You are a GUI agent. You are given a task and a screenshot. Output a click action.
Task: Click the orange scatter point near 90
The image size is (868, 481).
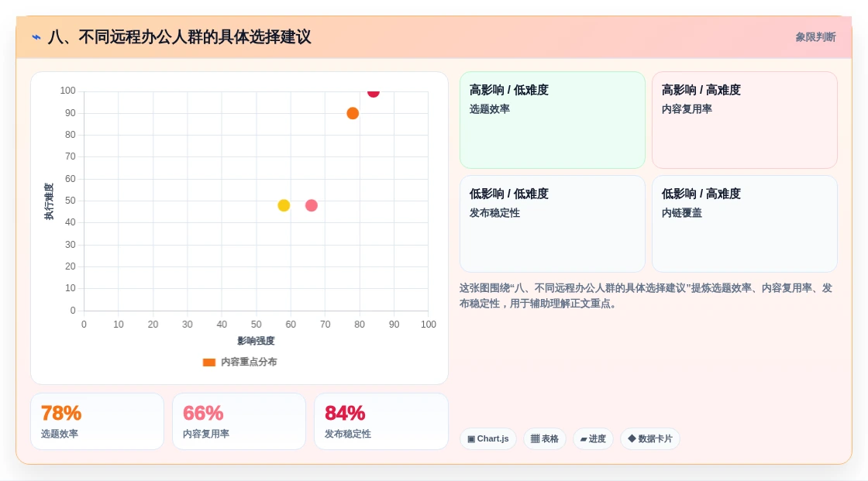[x=353, y=113]
